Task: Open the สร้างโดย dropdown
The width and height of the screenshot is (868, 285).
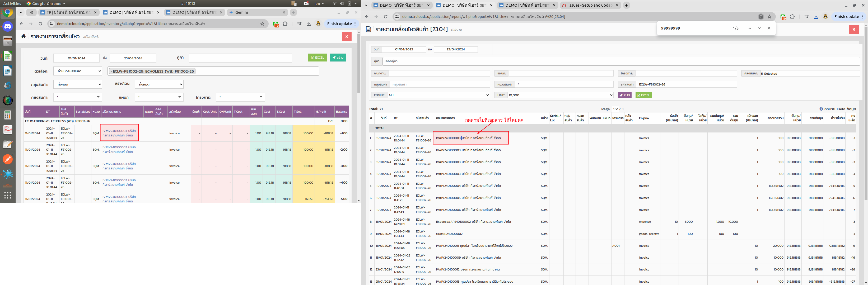Action: [159, 84]
